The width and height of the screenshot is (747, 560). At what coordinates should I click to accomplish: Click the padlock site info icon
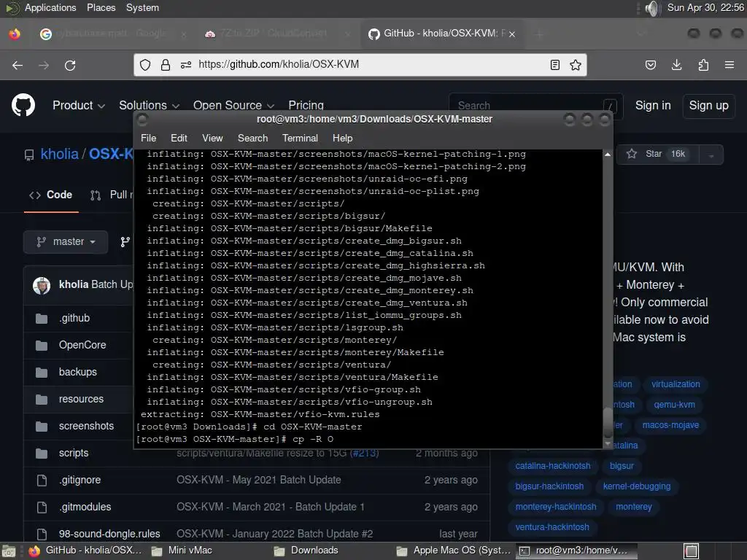coord(166,65)
